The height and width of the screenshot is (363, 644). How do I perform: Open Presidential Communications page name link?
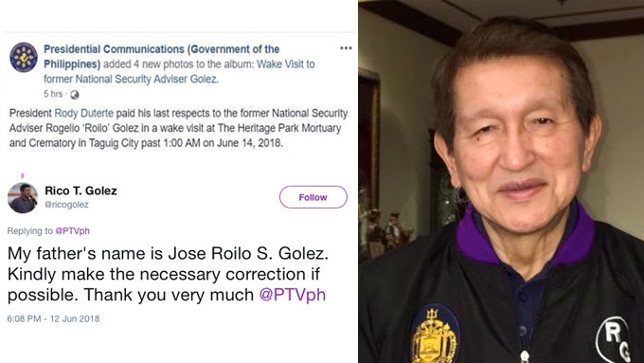click(161, 57)
